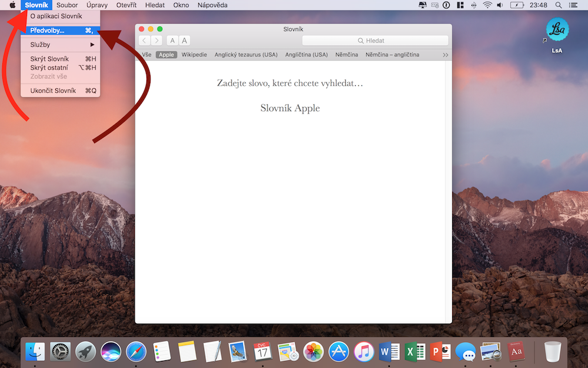This screenshot has width=588, height=368.
Task: Open Mail in the Dock
Action: [x=238, y=352]
